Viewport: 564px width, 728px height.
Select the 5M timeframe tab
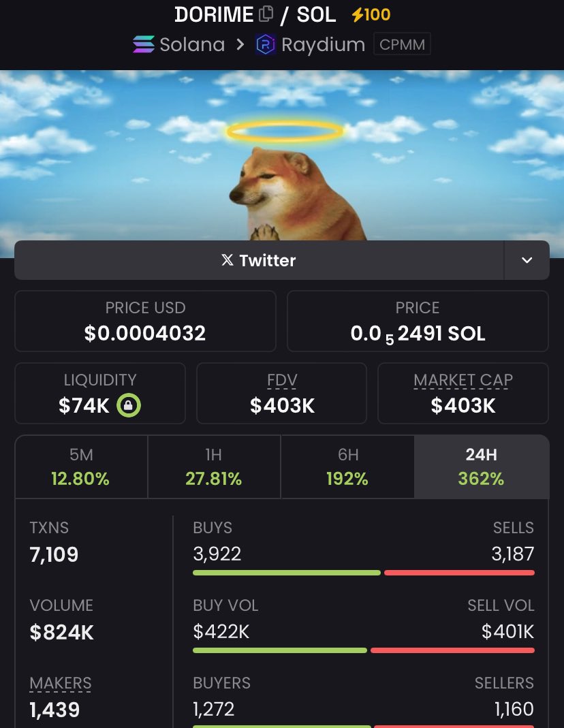81,466
